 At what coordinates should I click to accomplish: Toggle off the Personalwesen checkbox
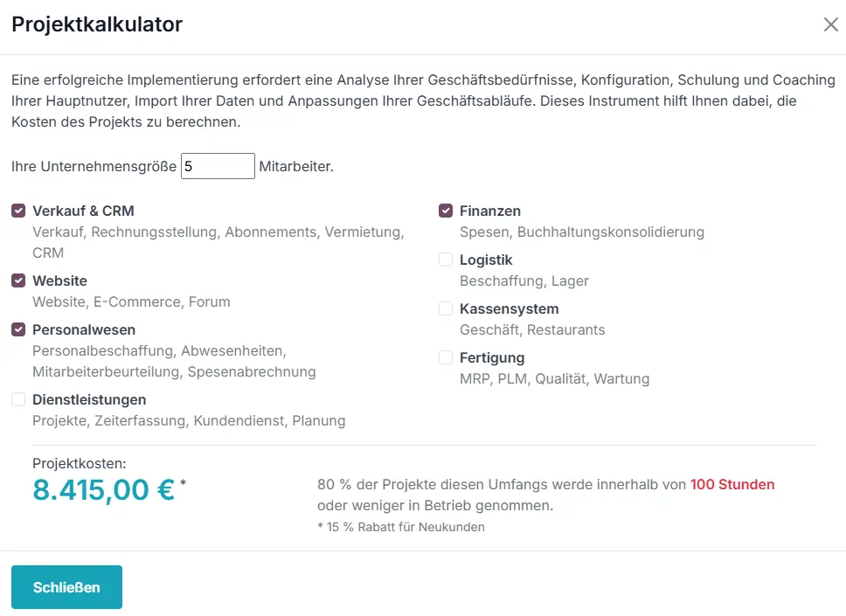coord(17,329)
